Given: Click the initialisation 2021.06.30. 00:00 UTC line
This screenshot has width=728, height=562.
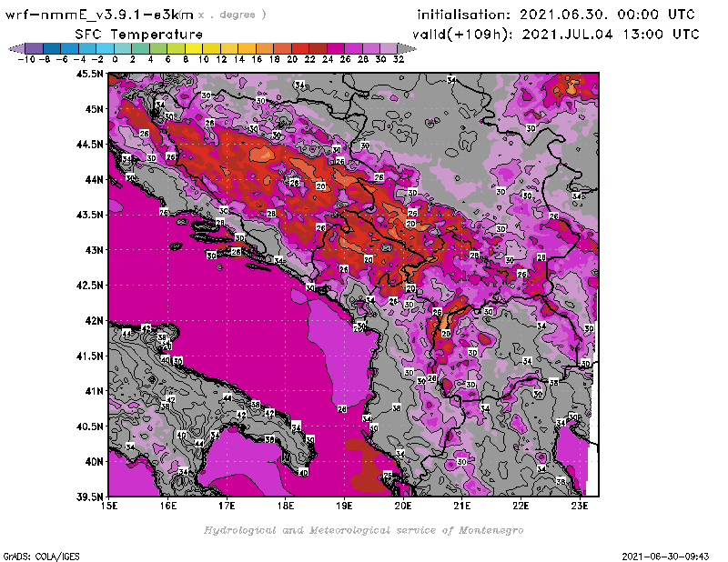Looking at the screenshot, I should pos(556,15).
